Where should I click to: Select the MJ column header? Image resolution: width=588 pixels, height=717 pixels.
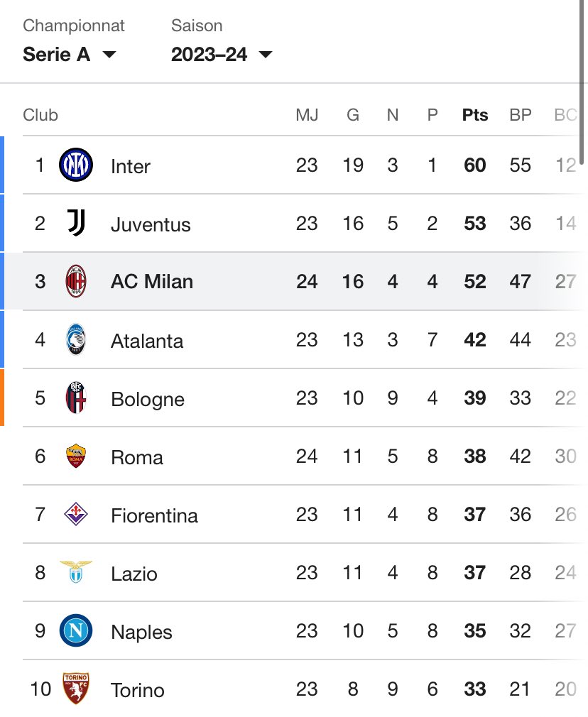(x=307, y=115)
